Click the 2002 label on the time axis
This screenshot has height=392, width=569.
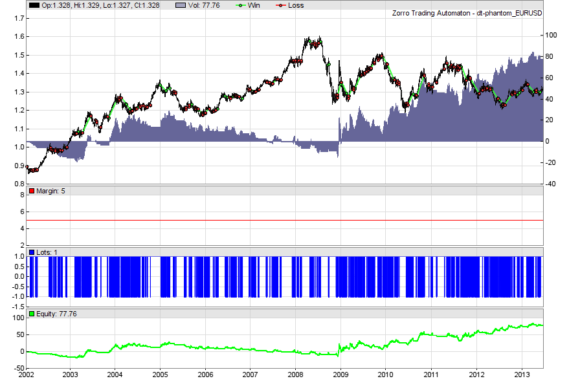(27, 375)
